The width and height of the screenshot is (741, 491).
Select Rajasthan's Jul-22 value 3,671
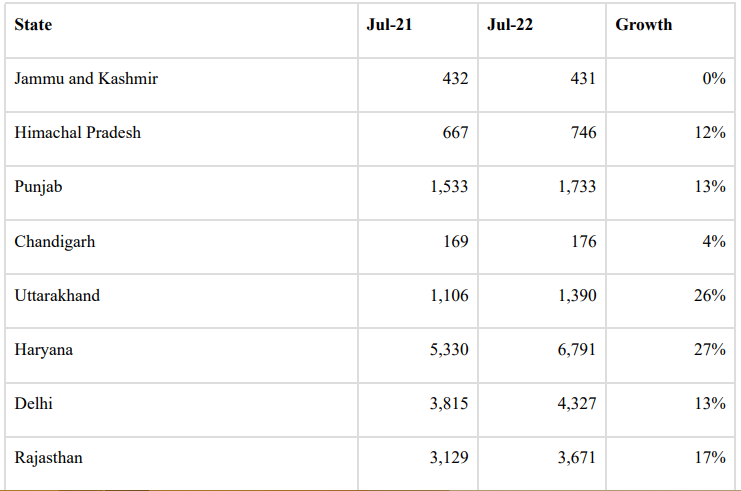pyautogui.click(x=577, y=457)
